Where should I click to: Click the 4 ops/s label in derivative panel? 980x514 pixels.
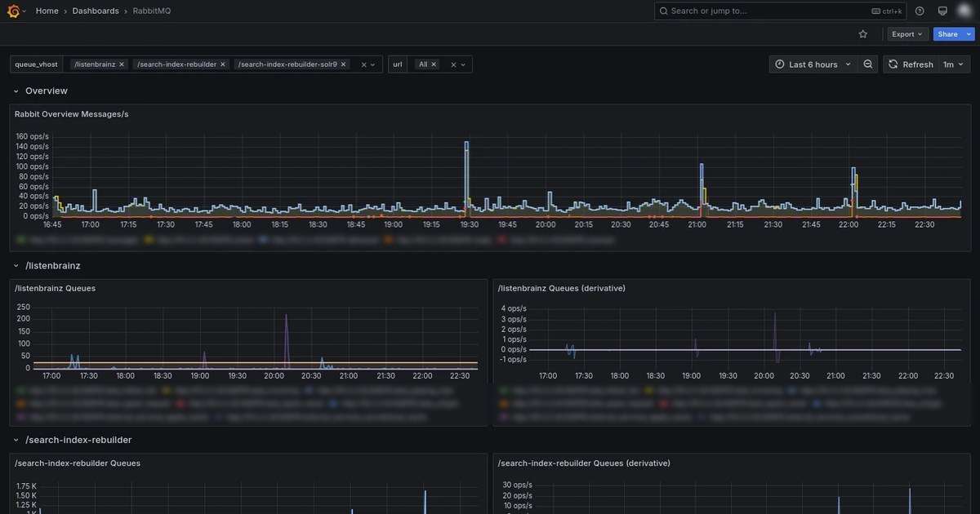click(513, 308)
